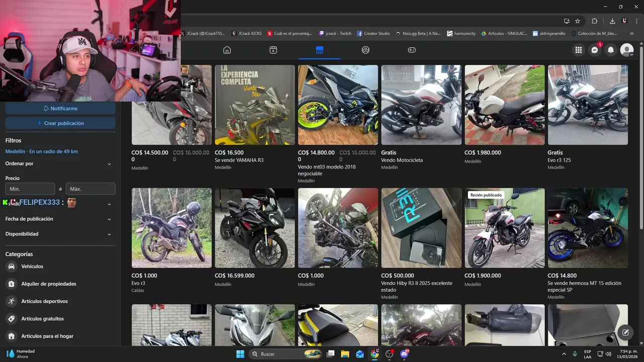This screenshot has height=362, width=644.
Task: Open the CO$ 16.599.000 motorcycle listing photo
Action: (255, 228)
